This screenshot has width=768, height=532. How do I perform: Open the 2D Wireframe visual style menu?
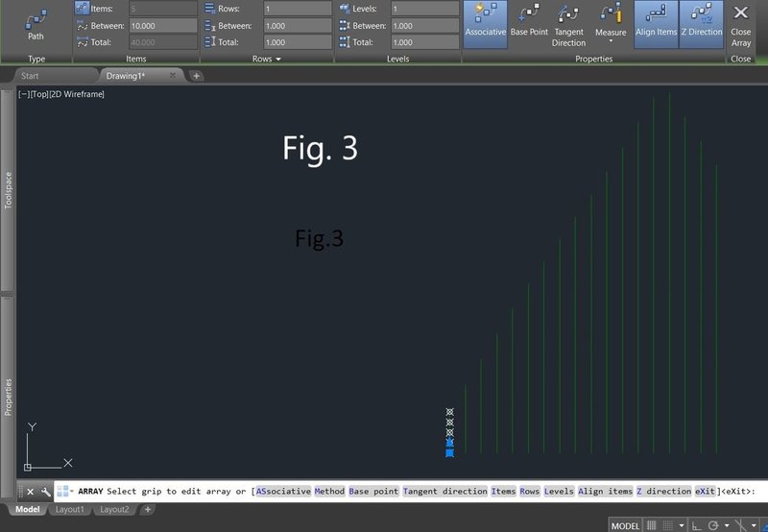[x=77, y=94]
